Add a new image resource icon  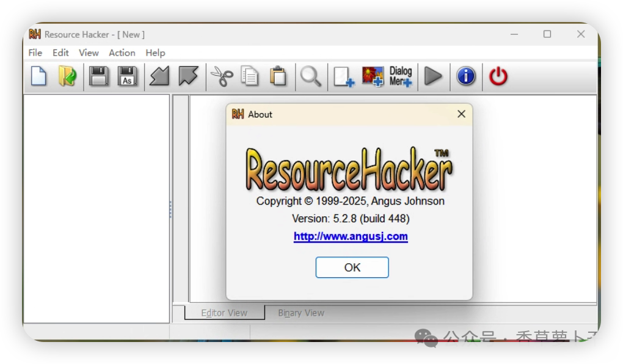coord(373,76)
